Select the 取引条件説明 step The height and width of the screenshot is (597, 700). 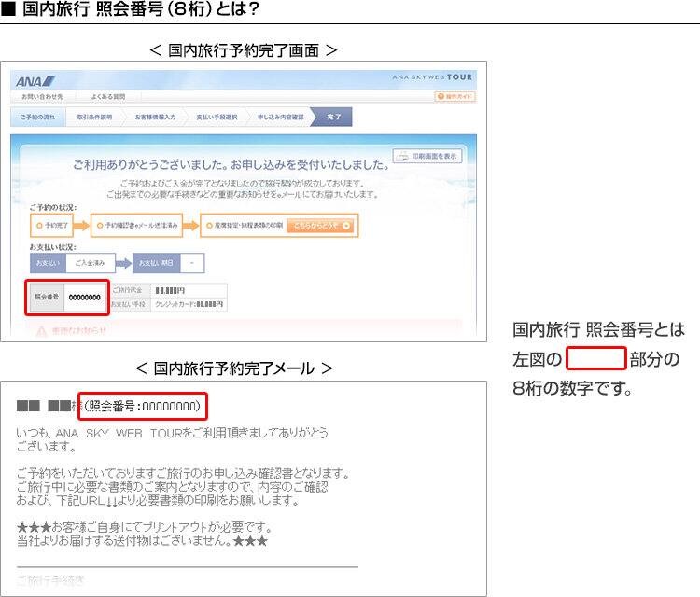pyautogui.click(x=94, y=118)
